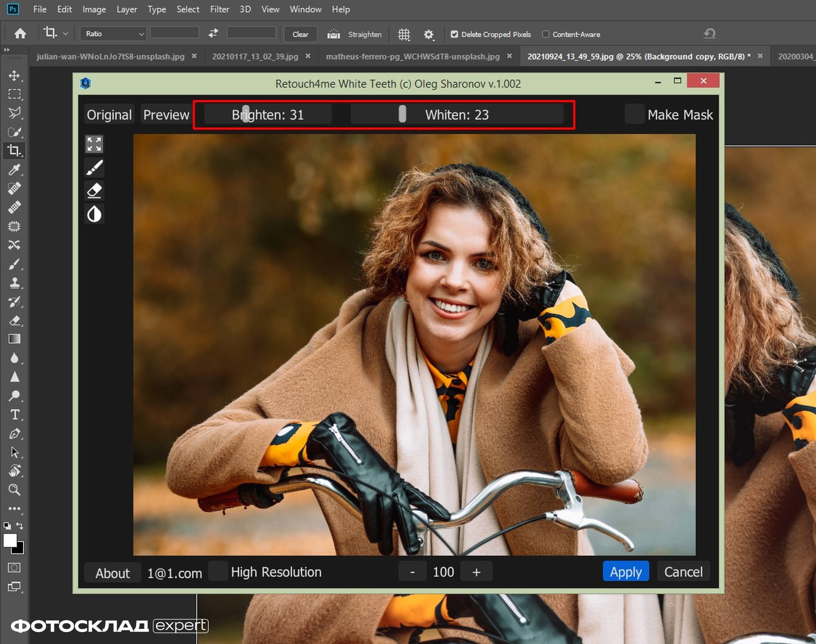The image size is (816, 644).
Task: Enable the Content-Aware checkbox
Action: 545,34
